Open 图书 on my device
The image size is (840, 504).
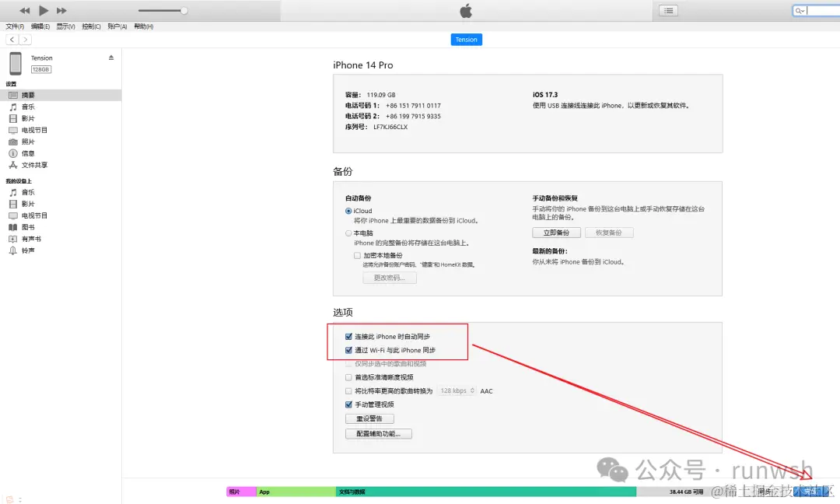coord(61,227)
